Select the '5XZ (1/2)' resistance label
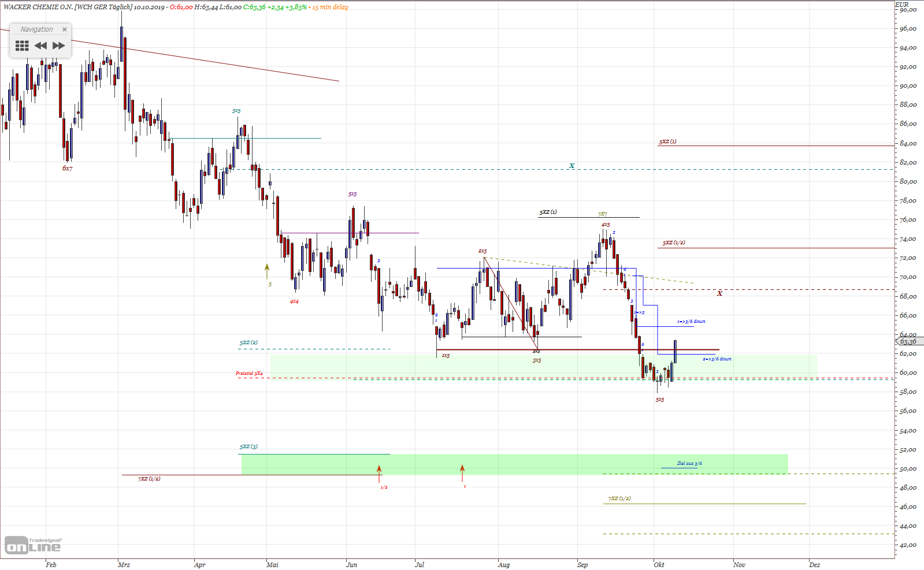The image size is (924, 570). click(x=674, y=243)
